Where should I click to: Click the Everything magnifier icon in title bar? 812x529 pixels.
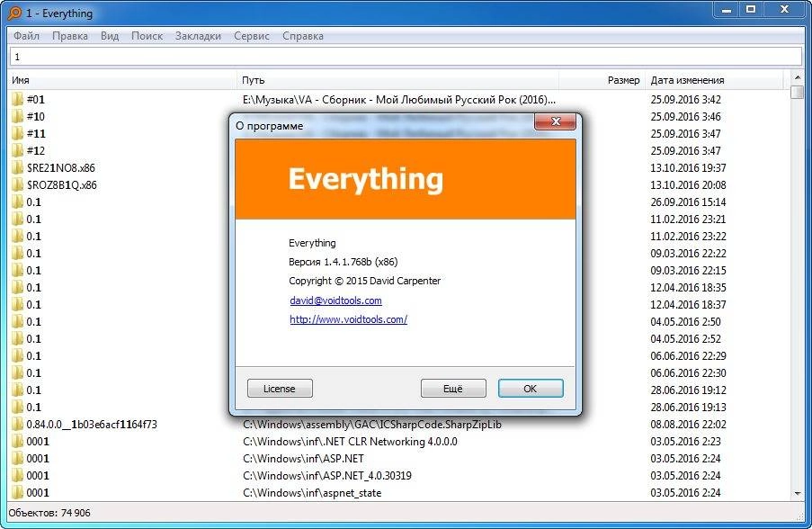15,13
